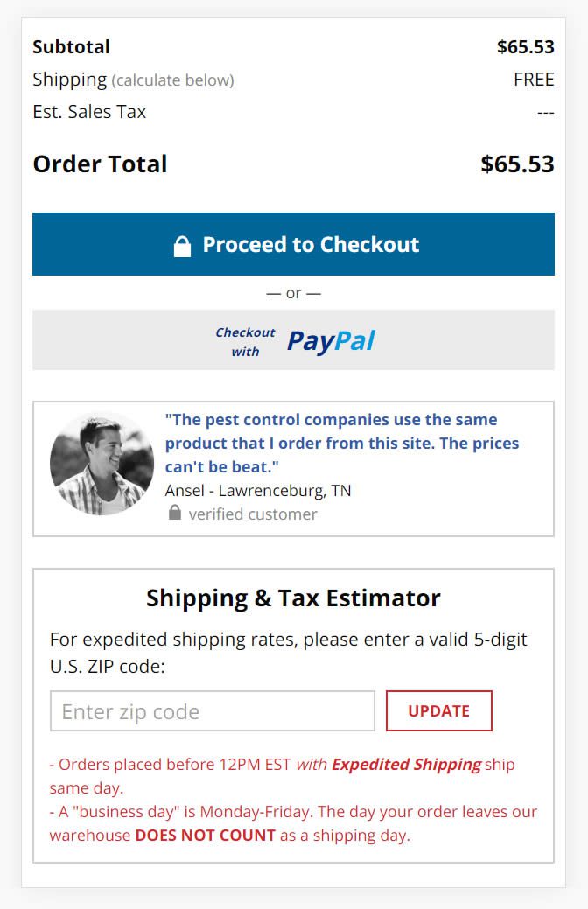The width and height of the screenshot is (588, 909).
Task: Click the Expedited Shipping emphasized text
Action: click(x=407, y=765)
